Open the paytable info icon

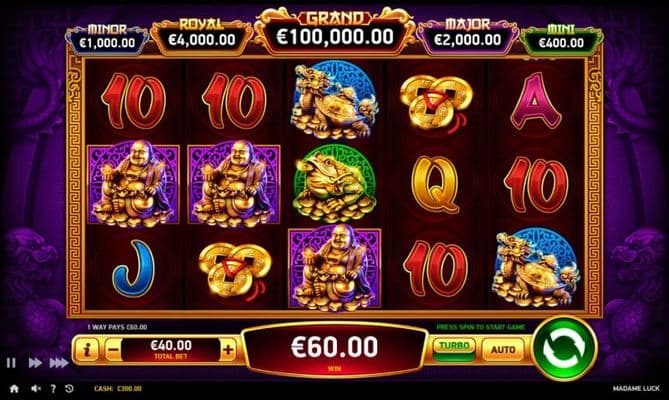pos(87,350)
